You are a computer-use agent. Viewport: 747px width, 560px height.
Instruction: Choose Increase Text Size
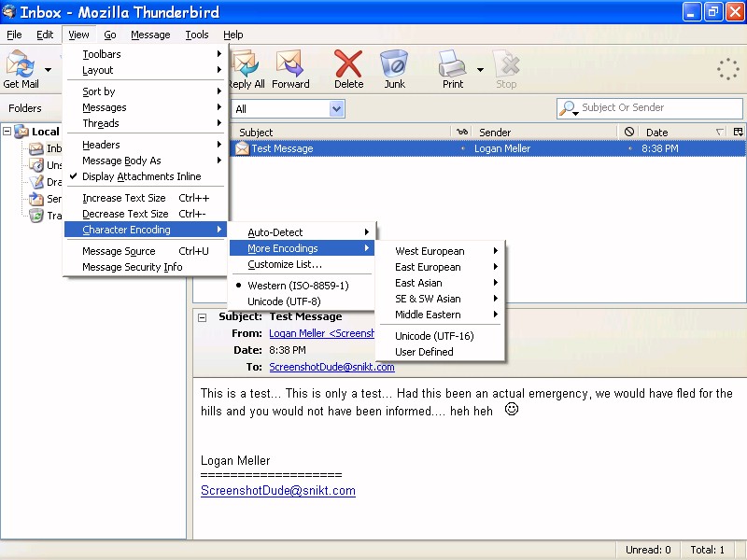tap(146, 198)
